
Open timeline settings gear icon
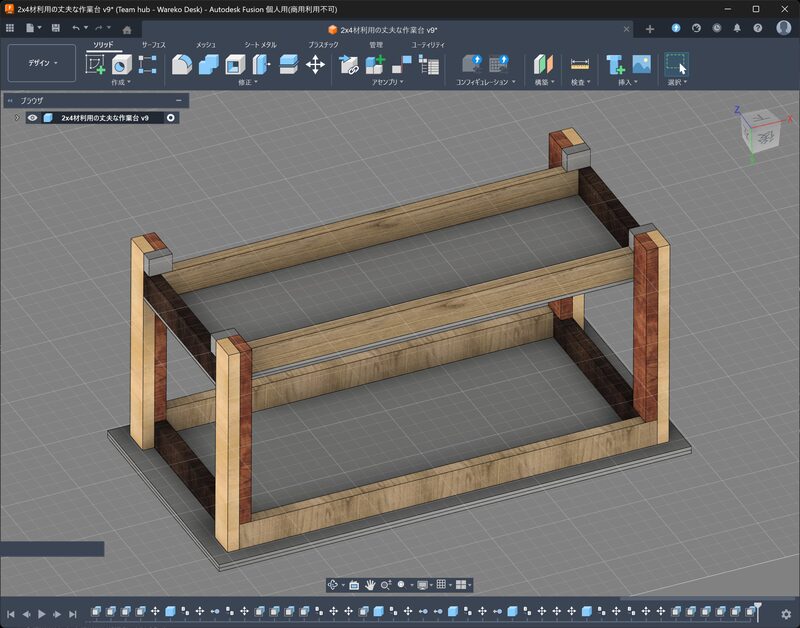tap(786, 613)
